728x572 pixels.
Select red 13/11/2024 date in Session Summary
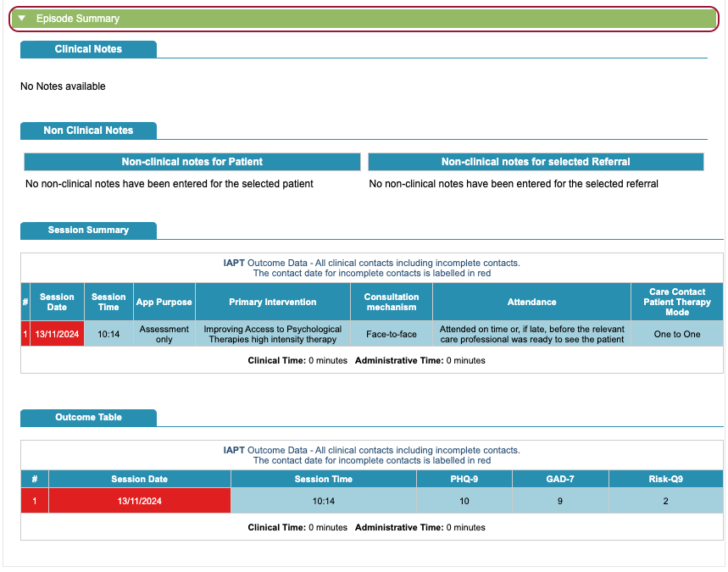(58, 334)
